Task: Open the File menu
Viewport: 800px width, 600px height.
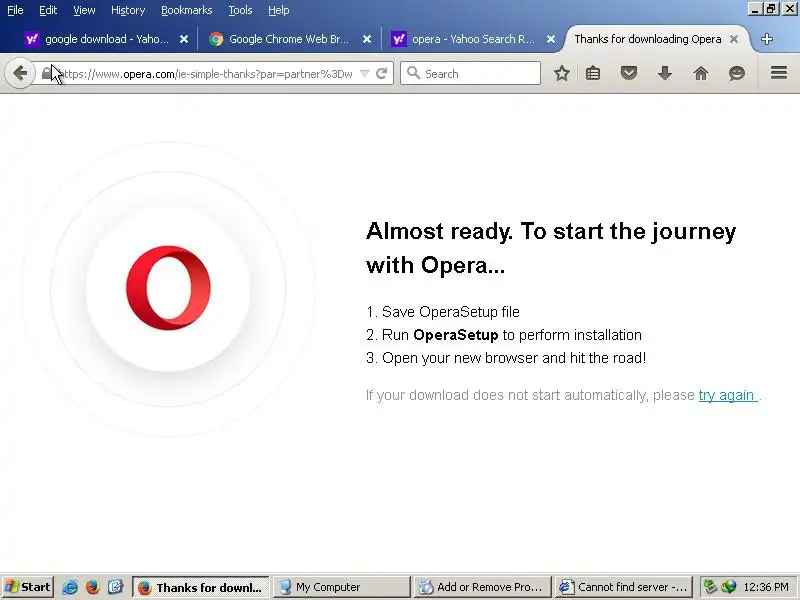Action: [x=15, y=10]
